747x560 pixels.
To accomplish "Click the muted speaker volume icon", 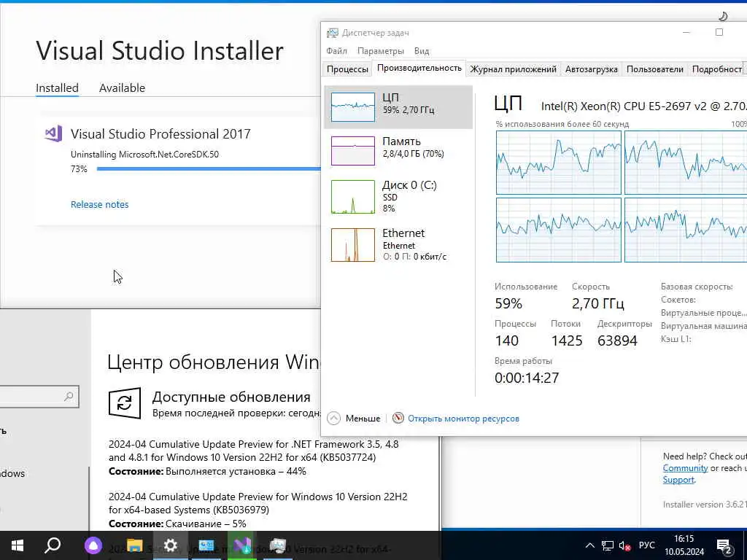I will pyautogui.click(x=625, y=545).
